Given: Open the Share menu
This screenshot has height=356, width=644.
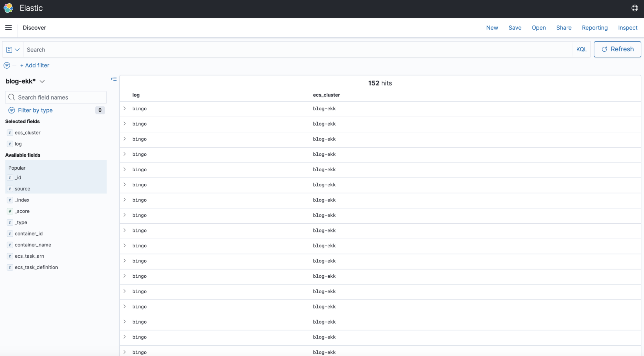Looking at the screenshot, I should coord(563,28).
